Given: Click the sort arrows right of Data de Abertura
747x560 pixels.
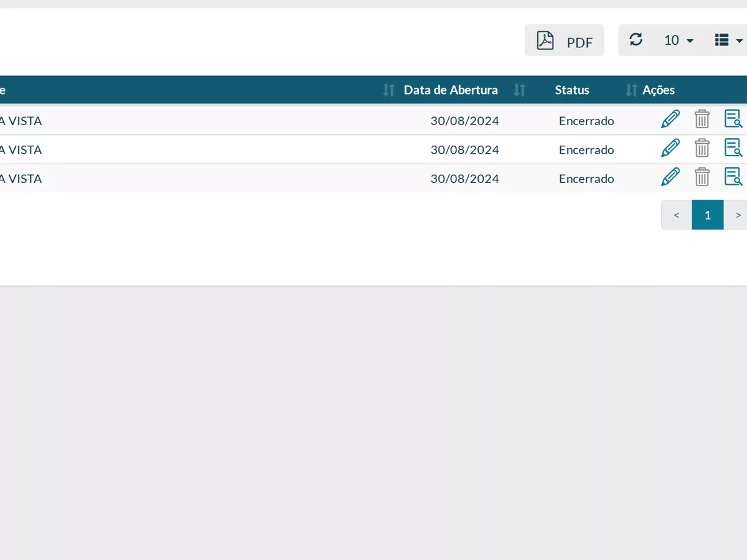Looking at the screenshot, I should 520,90.
